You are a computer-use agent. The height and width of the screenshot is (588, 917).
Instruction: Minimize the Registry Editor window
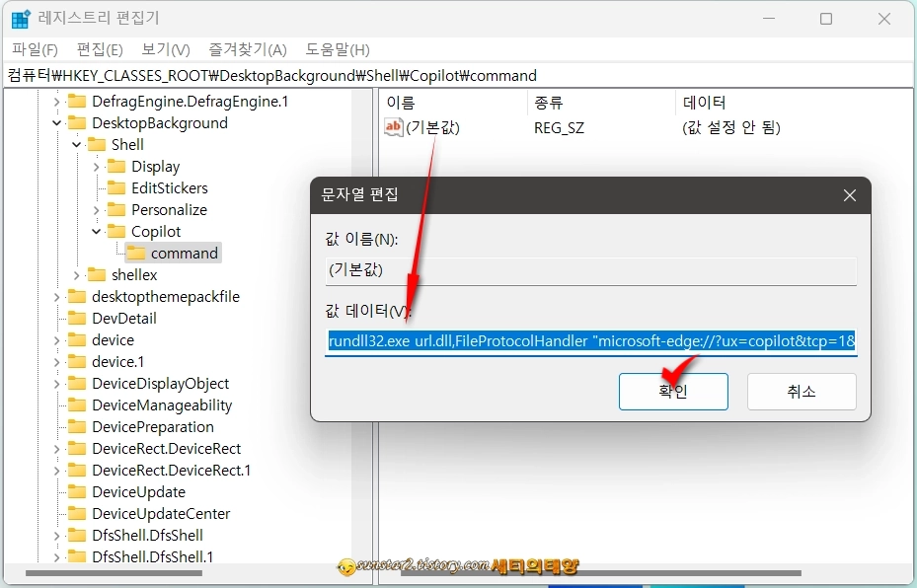pos(769,19)
